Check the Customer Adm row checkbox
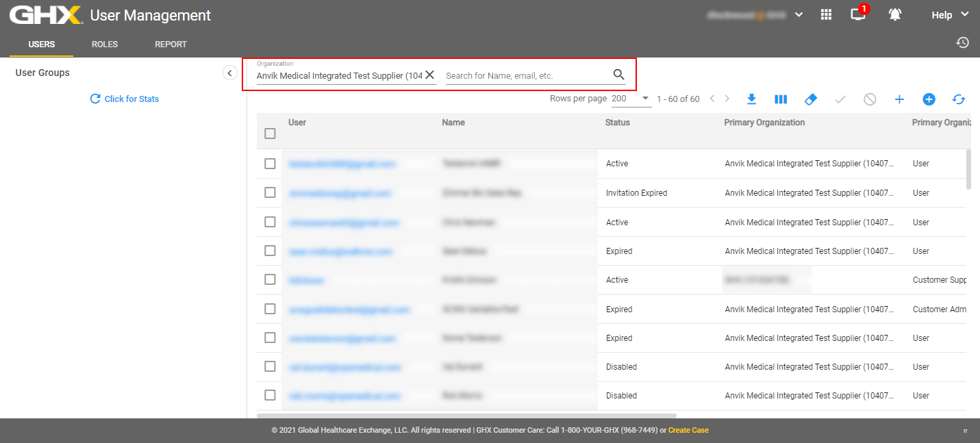Image resolution: width=980 pixels, height=443 pixels. (x=270, y=309)
